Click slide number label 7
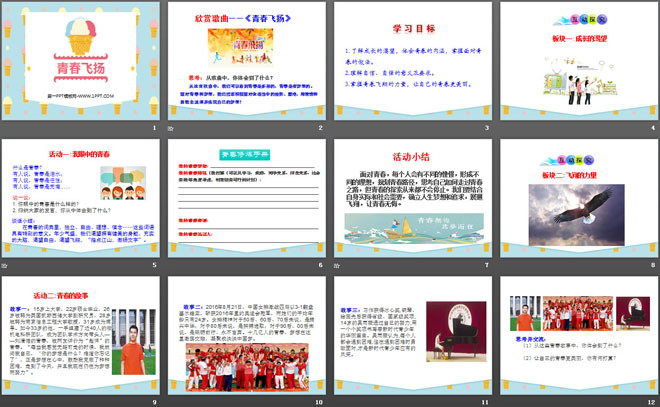Image resolution: width=660 pixels, height=407 pixels. [487, 265]
